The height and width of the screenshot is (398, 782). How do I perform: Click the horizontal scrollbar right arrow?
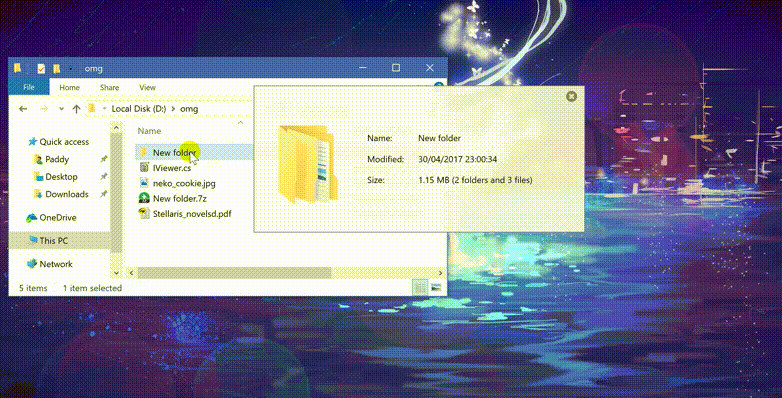[x=440, y=273]
